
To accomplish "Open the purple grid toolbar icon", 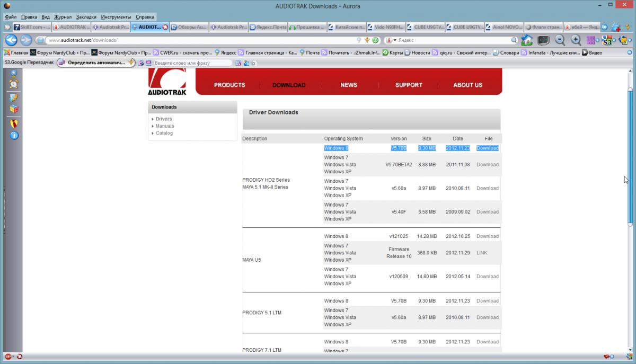I will tap(591, 40).
